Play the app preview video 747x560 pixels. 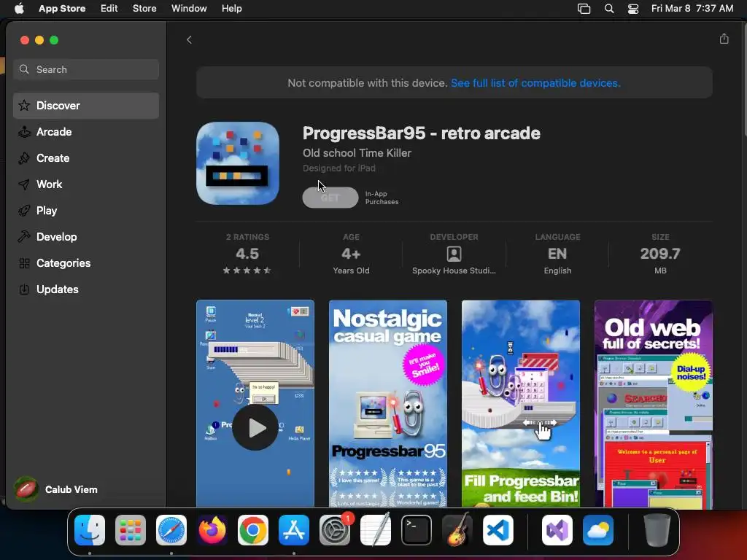click(255, 427)
